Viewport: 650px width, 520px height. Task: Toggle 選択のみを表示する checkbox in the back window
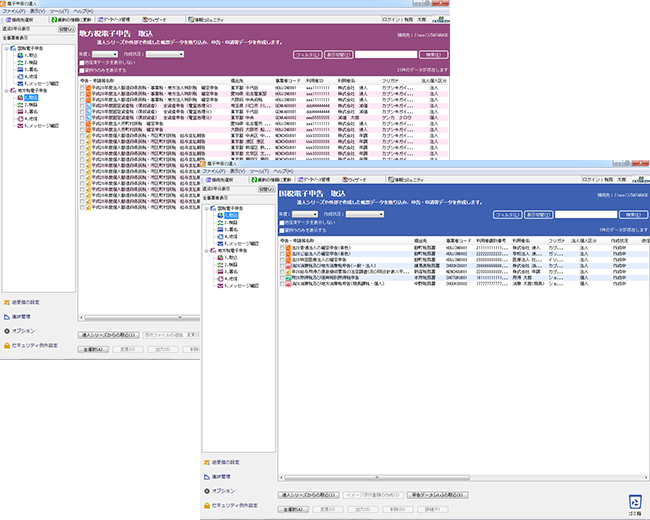tap(82, 70)
